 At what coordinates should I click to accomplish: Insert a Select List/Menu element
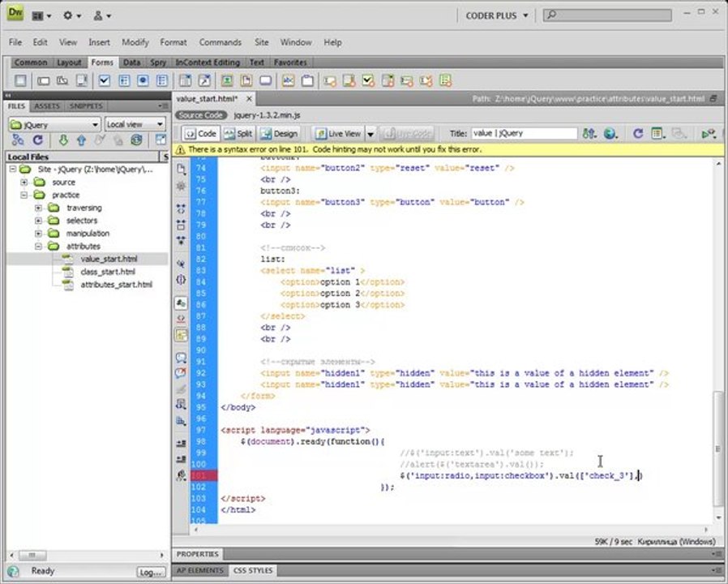pyautogui.click(x=186, y=81)
